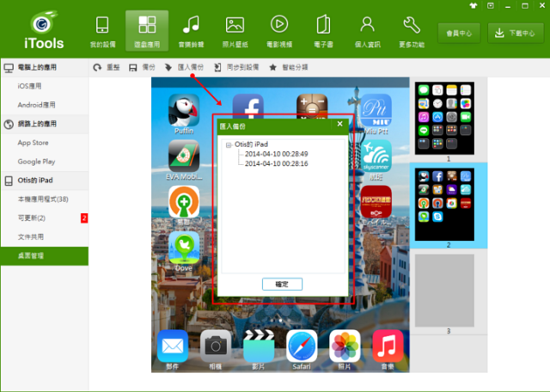Select backup 2014-04-10 00:28:49
Image resolution: width=550 pixels, height=392 pixels.
coord(277,154)
